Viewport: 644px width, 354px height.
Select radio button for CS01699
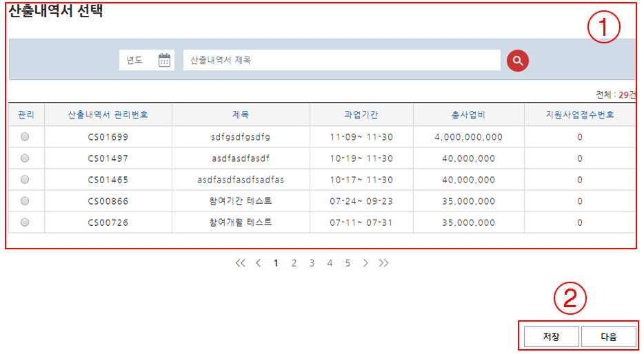click(x=26, y=137)
